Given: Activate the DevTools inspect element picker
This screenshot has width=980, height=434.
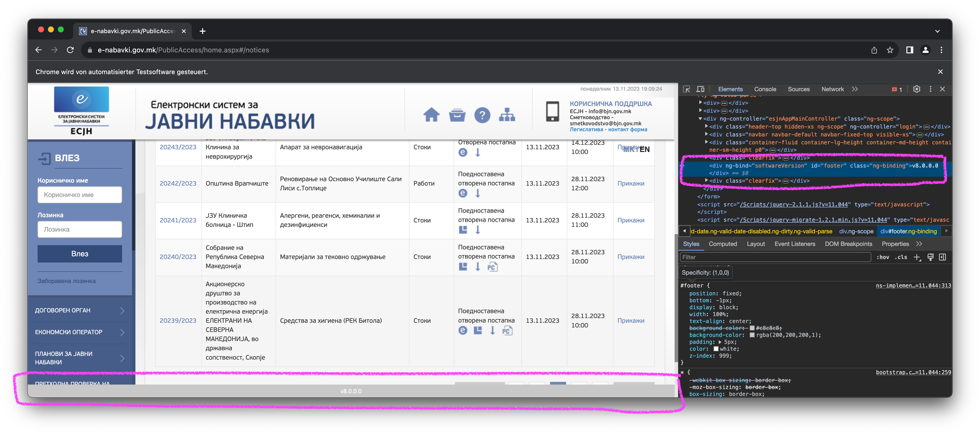Looking at the screenshot, I should 686,89.
